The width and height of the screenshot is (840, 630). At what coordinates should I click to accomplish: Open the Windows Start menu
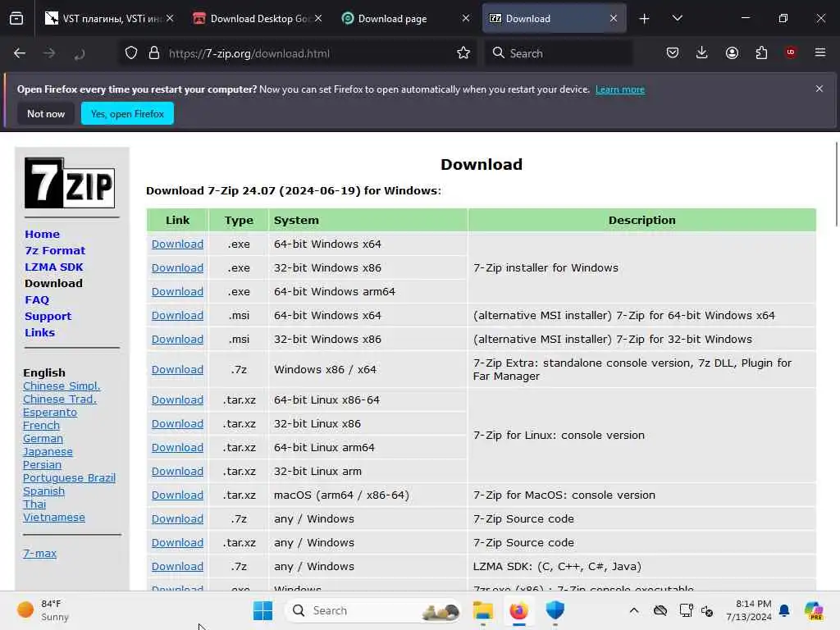(x=262, y=610)
